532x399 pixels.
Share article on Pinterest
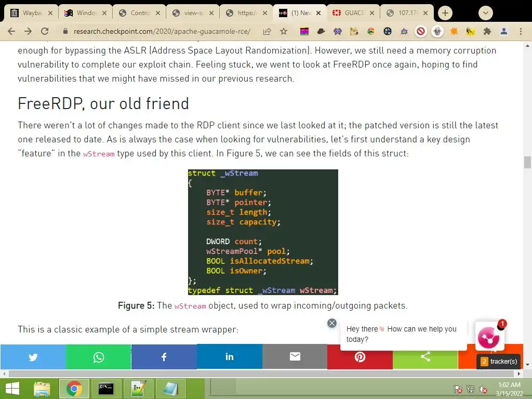tap(360, 357)
